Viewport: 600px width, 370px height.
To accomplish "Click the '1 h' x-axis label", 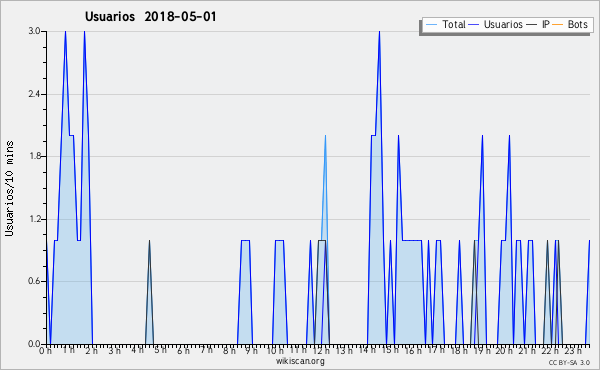I will 68,350.
